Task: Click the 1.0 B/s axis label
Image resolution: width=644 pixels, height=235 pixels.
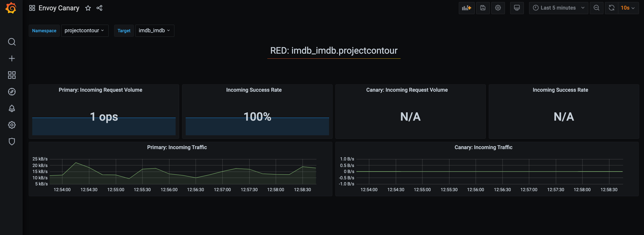Action: [347, 159]
